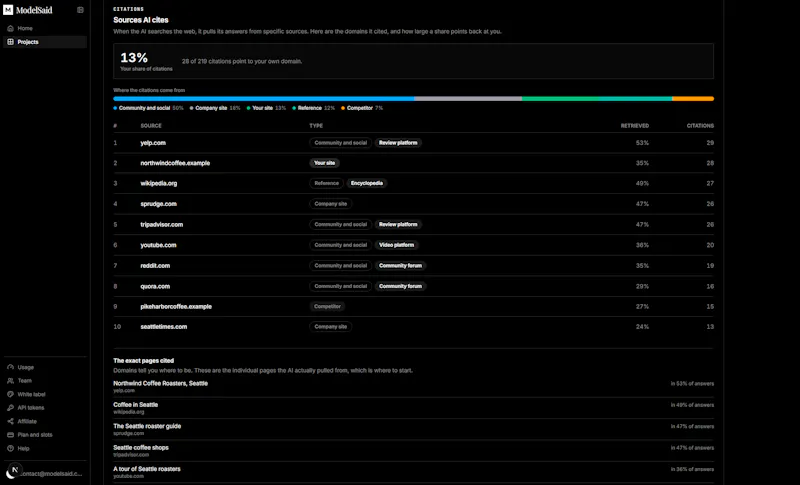This screenshot has width=800, height=485.
Task: Click the Usage gauge icon
Action: (10, 367)
